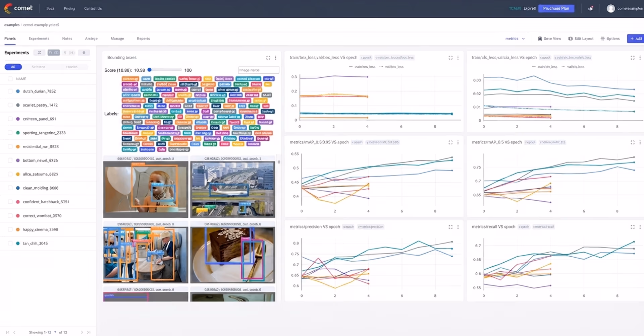Check the sporting_tangerine_2333 experiment
The width and height of the screenshot is (644, 336).
(x=10, y=133)
